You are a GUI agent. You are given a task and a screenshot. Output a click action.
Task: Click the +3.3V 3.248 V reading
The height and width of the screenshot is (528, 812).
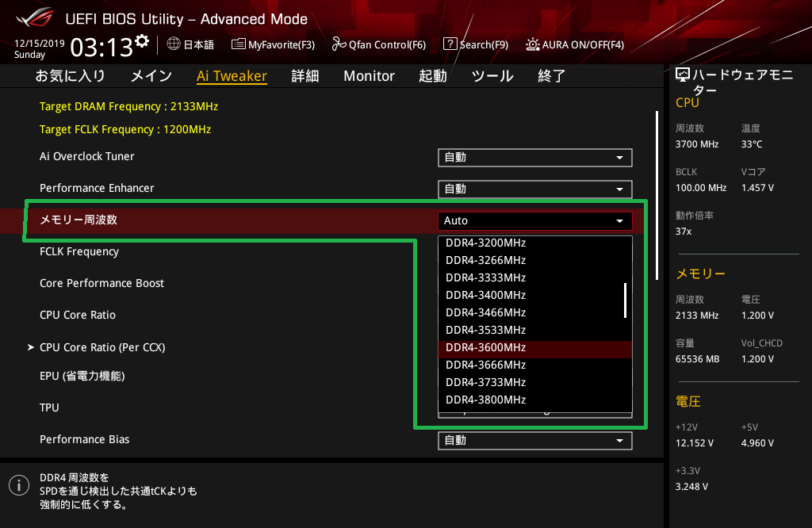pyautogui.click(x=691, y=487)
